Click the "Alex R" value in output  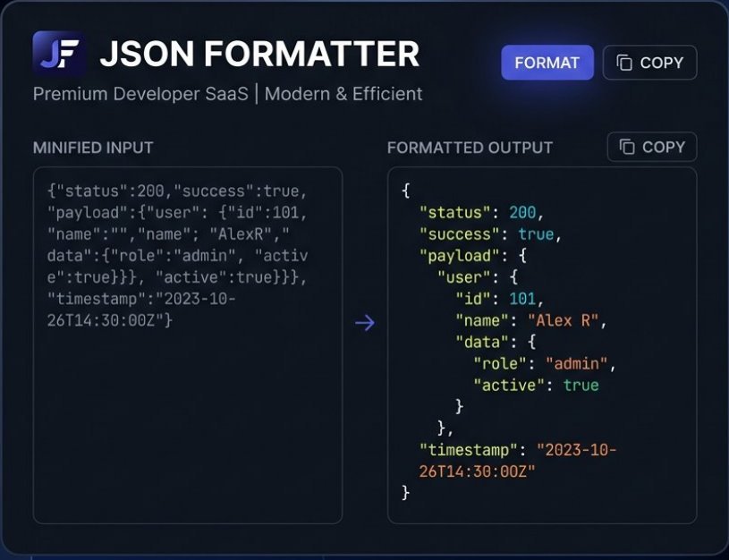pos(564,320)
